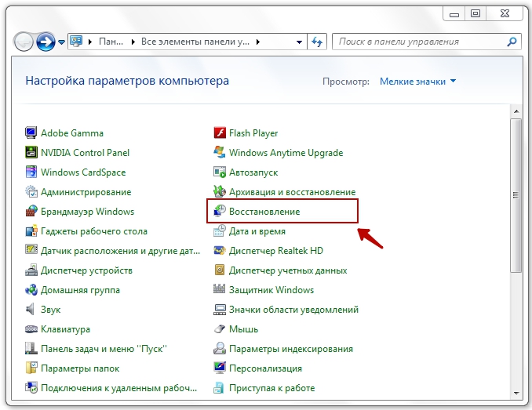Click the Windows CardSpace icon
The image size is (532, 410).
tap(31, 172)
